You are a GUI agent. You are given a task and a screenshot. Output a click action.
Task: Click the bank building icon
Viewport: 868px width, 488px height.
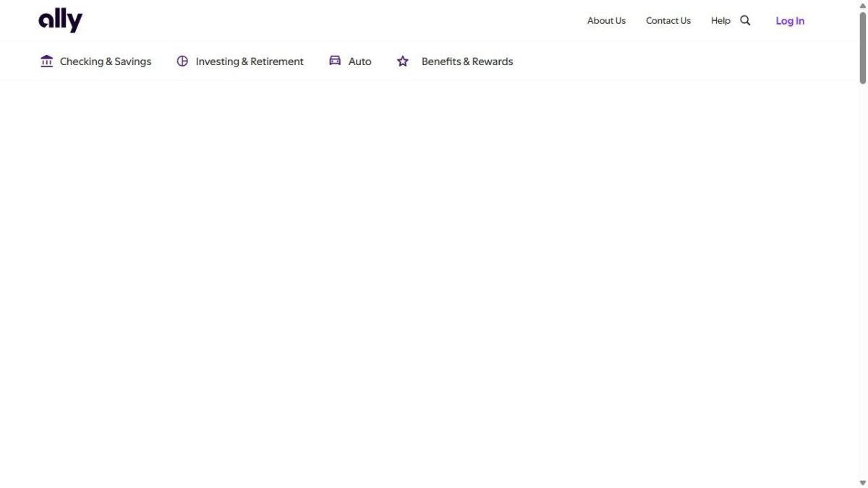(47, 61)
